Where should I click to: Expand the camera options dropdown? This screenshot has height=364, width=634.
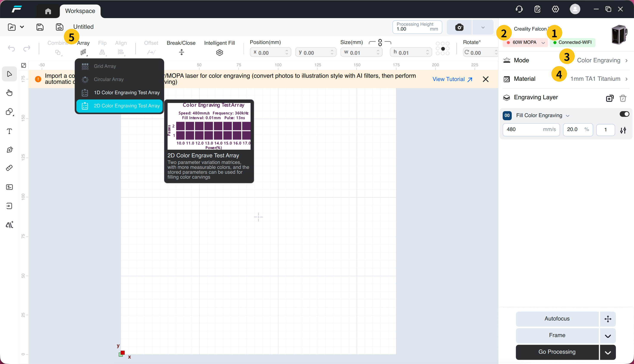tap(483, 27)
